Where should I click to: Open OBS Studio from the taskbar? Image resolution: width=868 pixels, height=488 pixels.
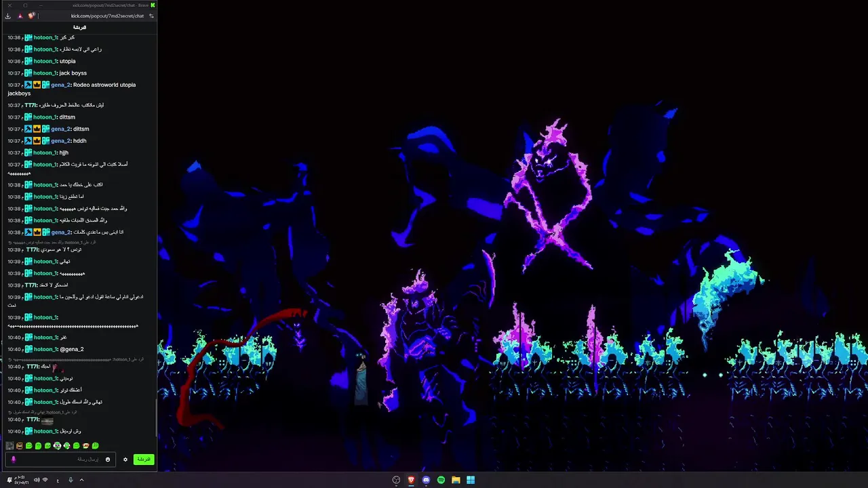396,480
